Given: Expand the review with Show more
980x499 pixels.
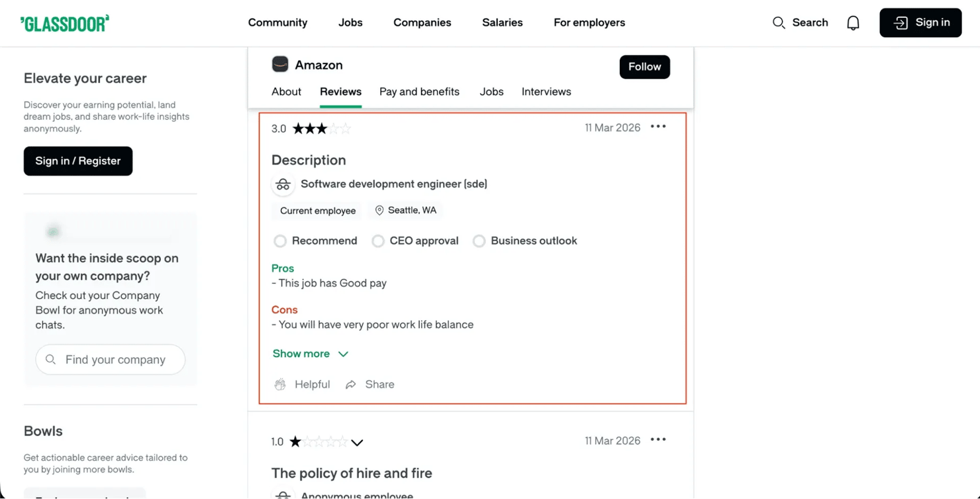Looking at the screenshot, I should [310, 354].
